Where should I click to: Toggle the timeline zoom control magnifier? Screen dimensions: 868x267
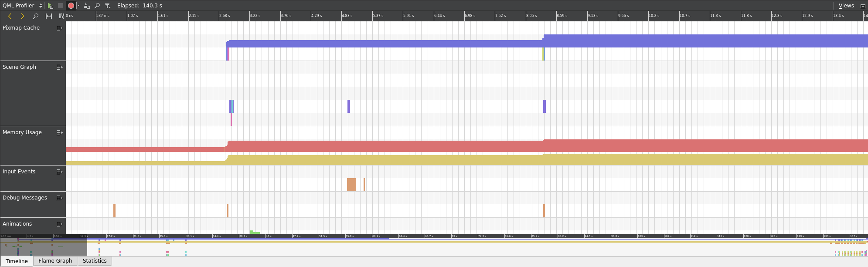(36, 16)
